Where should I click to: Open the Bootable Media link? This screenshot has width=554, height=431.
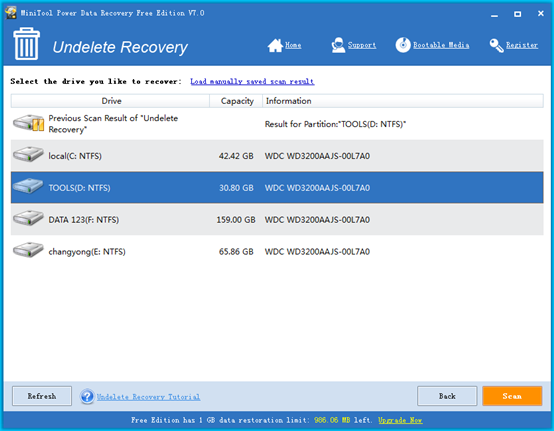[441, 45]
